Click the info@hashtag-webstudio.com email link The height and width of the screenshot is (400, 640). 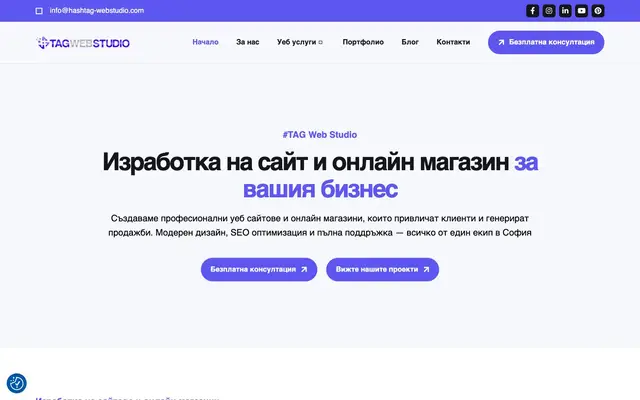coord(97,11)
